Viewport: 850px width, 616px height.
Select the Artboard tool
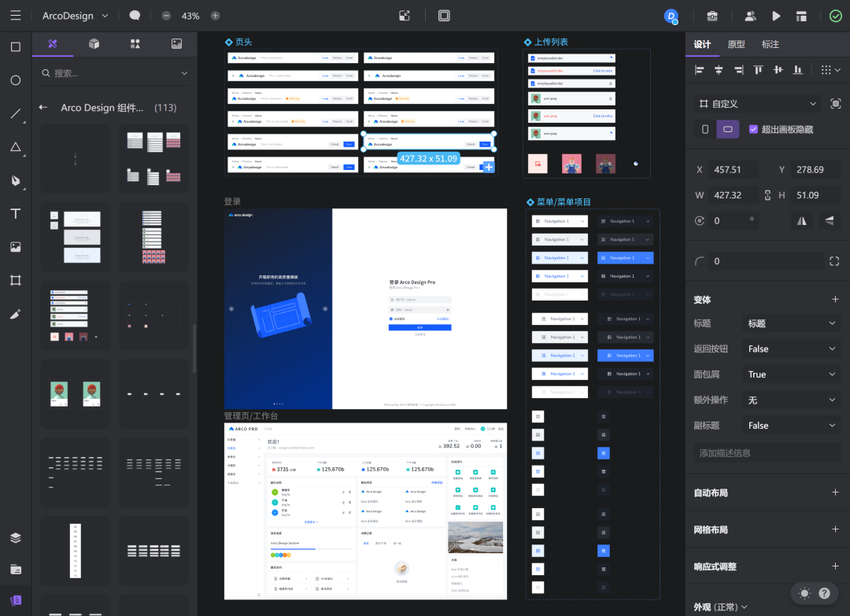16,280
